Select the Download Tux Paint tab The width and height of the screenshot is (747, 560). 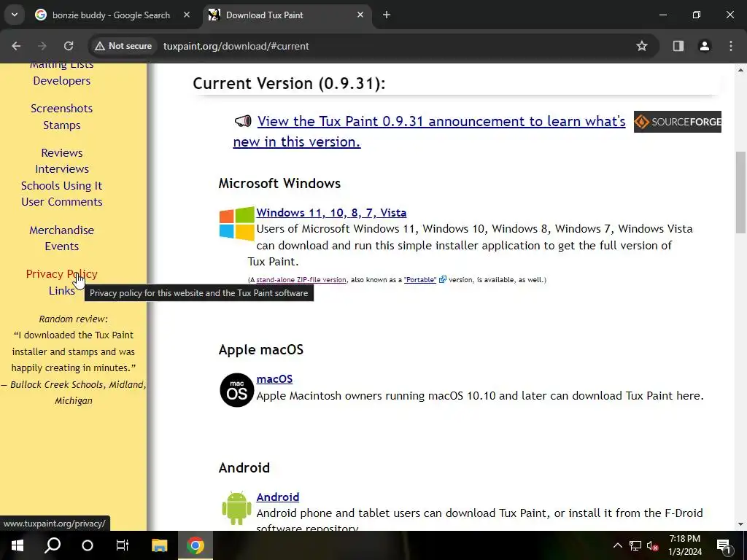pyautogui.click(x=287, y=15)
